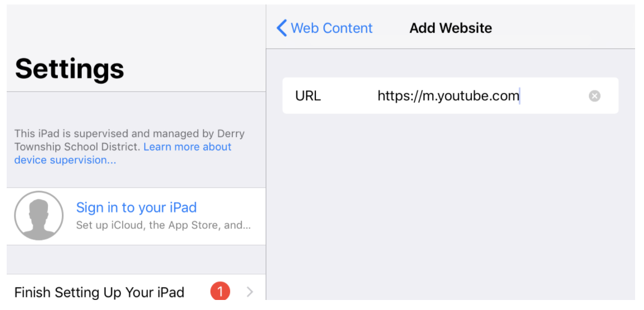
Task: Click the URL field label
Action: click(308, 96)
